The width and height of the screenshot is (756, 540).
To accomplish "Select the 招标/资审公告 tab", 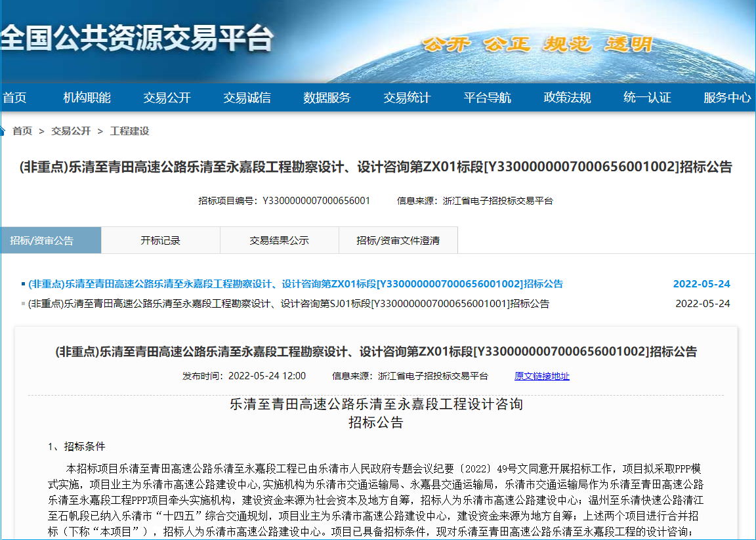I will point(41,241).
